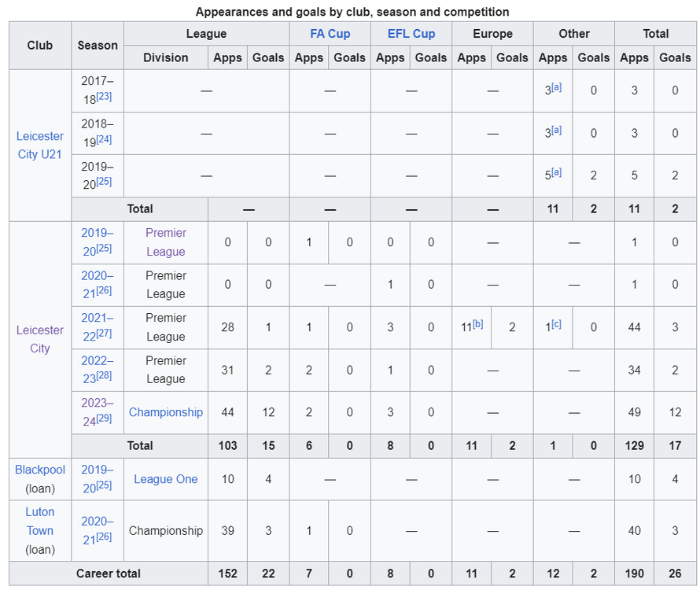Select the table caption text

pyautogui.click(x=352, y=12)
